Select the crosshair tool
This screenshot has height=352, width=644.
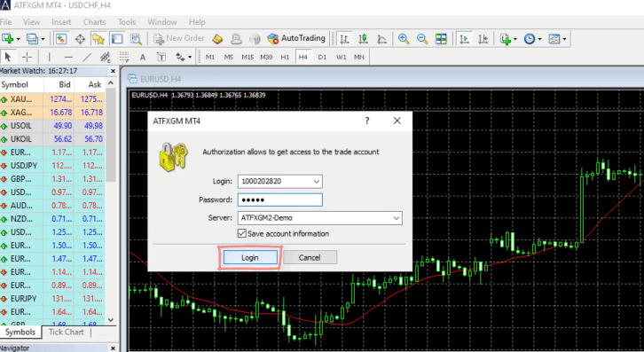click(27, 57)
